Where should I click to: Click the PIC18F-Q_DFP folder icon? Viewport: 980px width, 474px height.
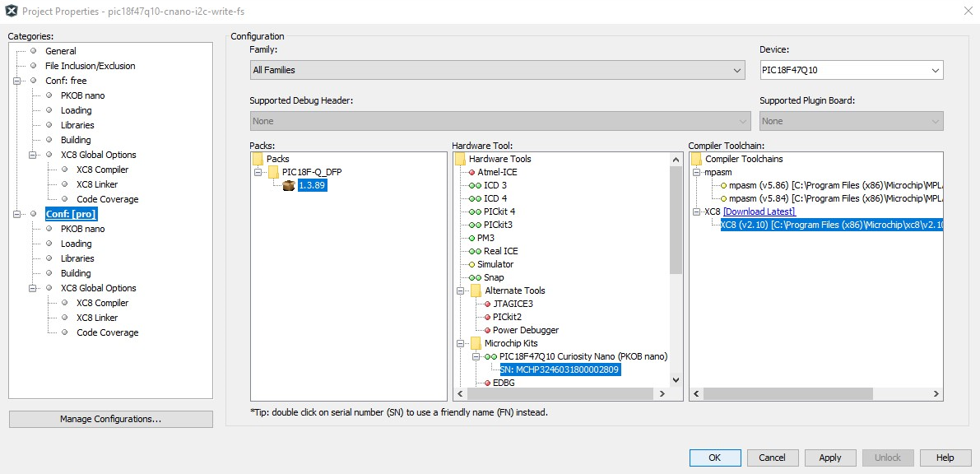tap(273, 172)
